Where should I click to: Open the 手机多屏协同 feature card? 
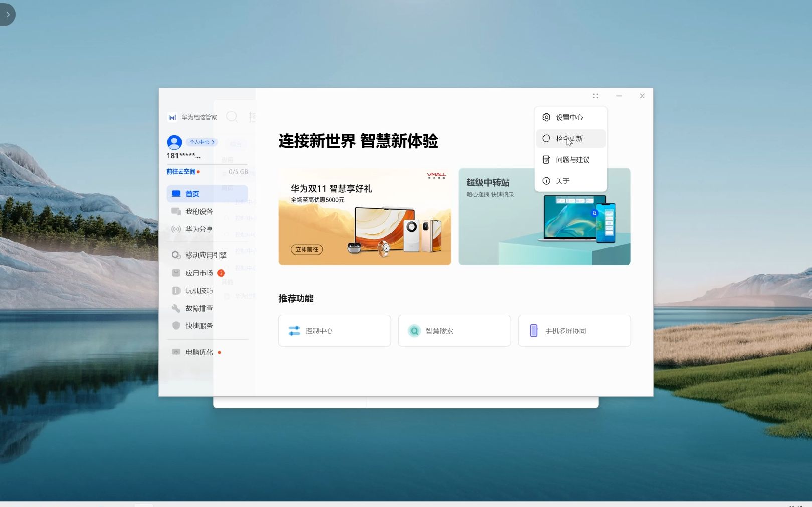coord(574,331)
